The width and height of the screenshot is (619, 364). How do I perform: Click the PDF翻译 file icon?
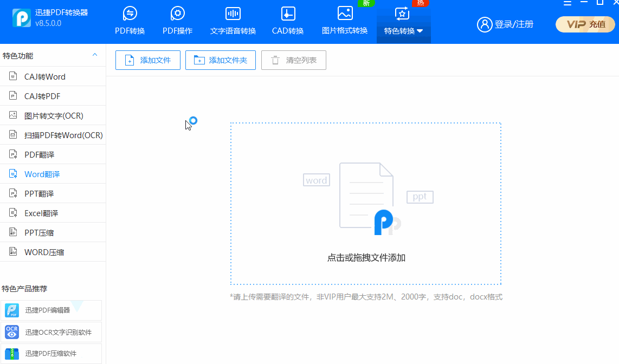[x=13, y=154]
